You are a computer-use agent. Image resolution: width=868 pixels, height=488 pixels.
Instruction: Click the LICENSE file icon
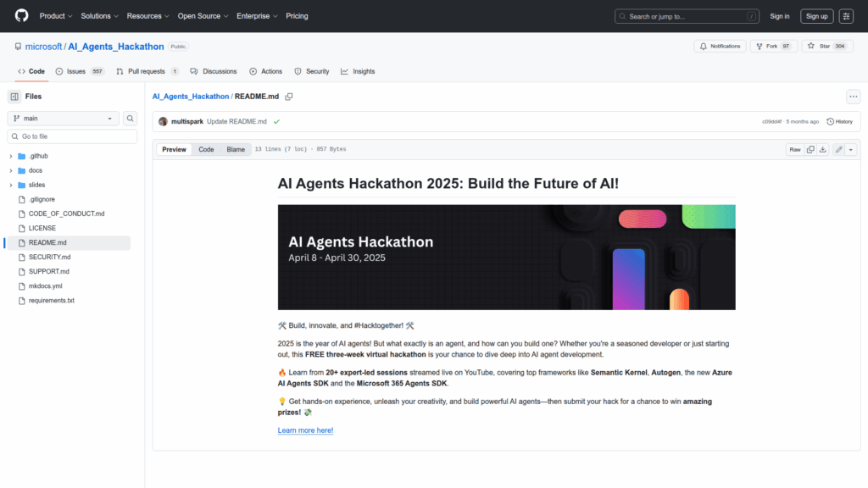coord(21,228)
